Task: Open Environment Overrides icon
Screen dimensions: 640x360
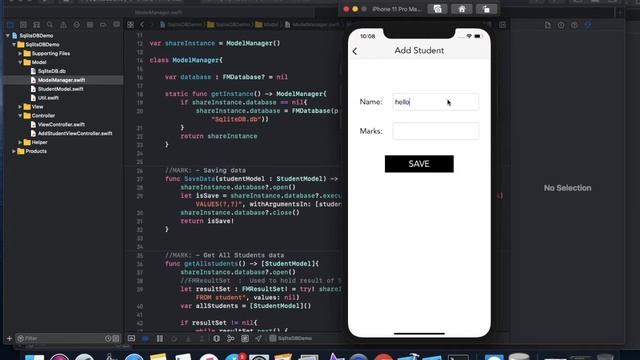Action: click(245, 338)
